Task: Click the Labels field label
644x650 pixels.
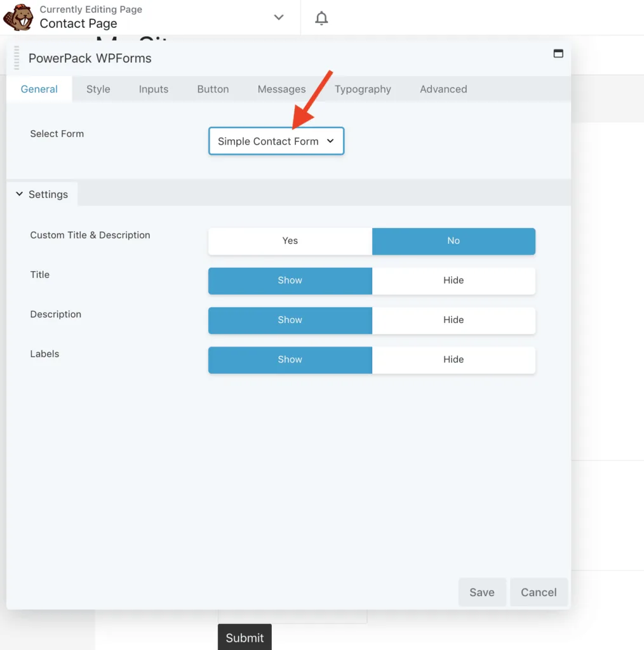Action: tap(45, 354)
